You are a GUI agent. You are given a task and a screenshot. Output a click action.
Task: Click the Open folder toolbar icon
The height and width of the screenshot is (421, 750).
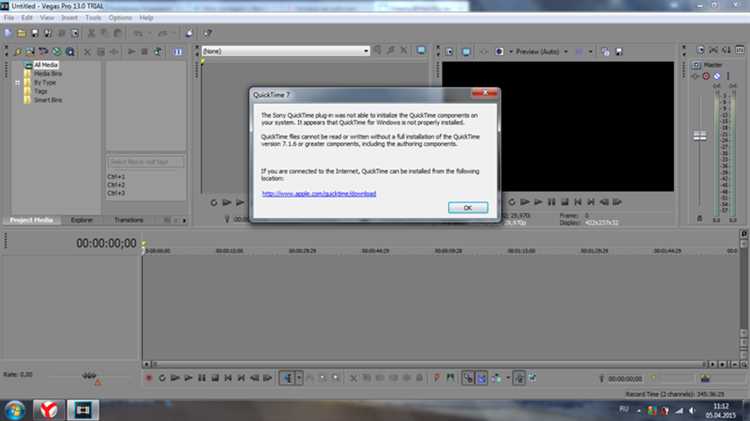(x=22, y=33)
